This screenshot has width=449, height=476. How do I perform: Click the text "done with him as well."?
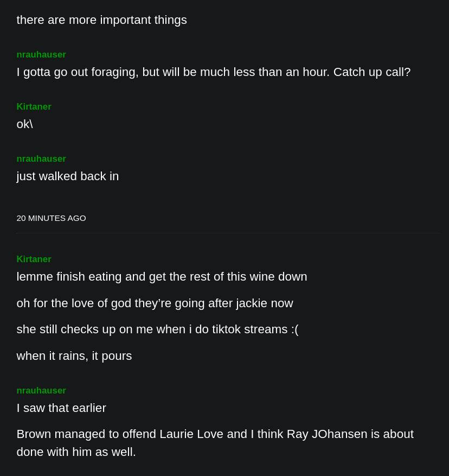(76, 452)
